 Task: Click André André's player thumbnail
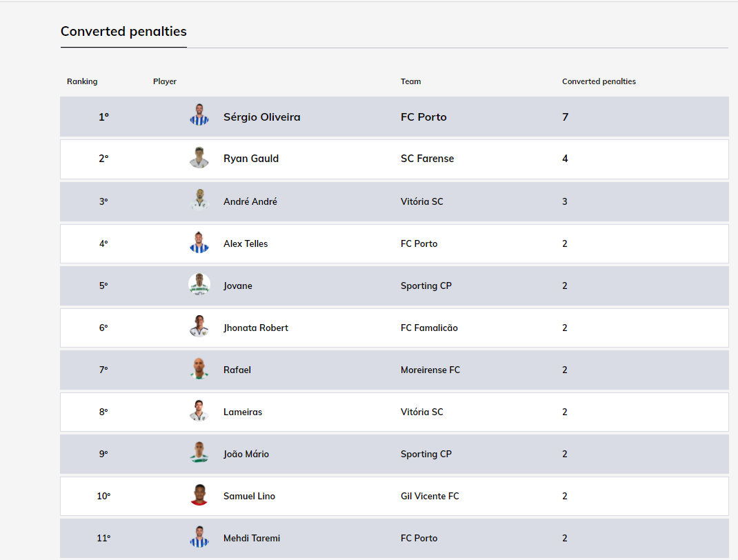pyautogui.click(x=199, y=201)
